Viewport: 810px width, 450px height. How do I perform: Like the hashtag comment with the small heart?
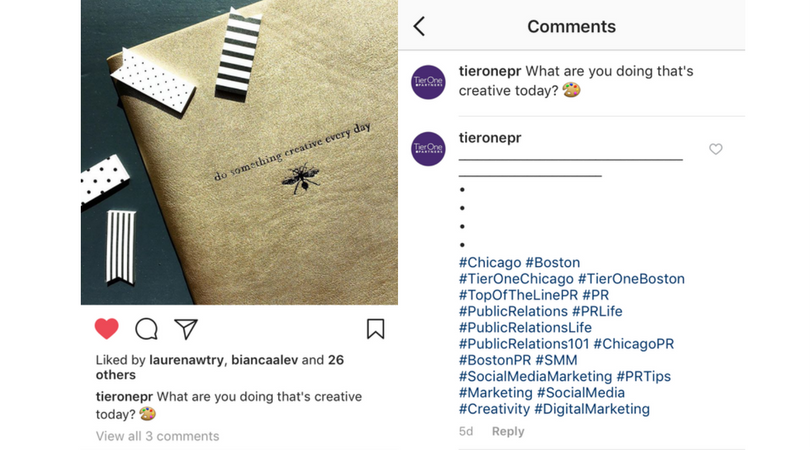click(x=715, y=149)
